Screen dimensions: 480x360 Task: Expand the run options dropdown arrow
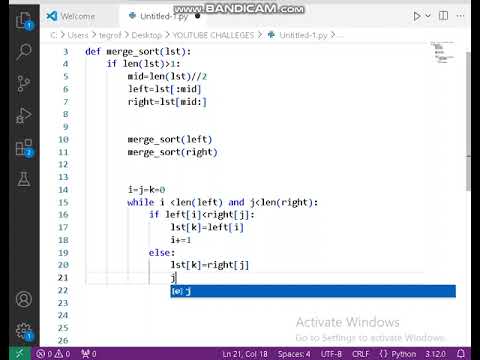(x=428, y=16)
